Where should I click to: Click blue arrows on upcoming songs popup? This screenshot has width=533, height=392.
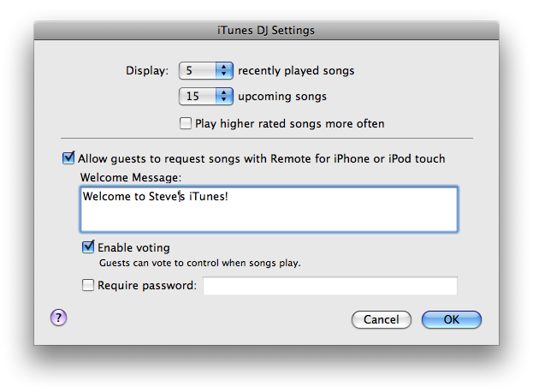224,96
